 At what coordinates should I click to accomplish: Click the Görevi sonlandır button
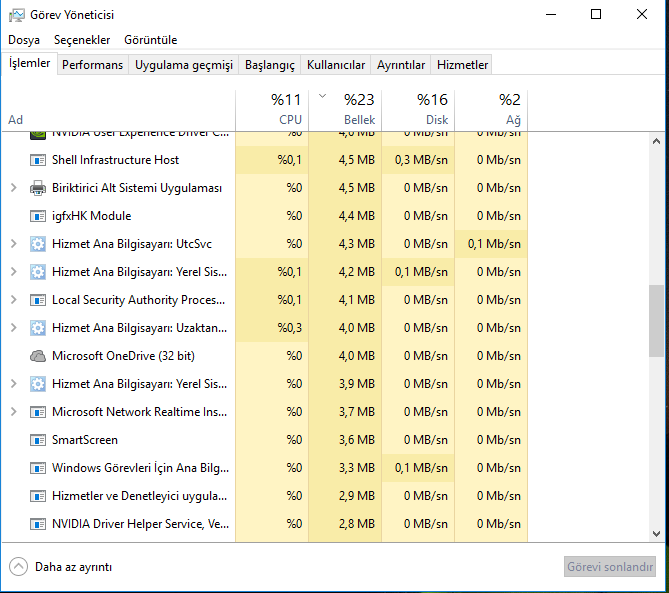coord(610,567)
